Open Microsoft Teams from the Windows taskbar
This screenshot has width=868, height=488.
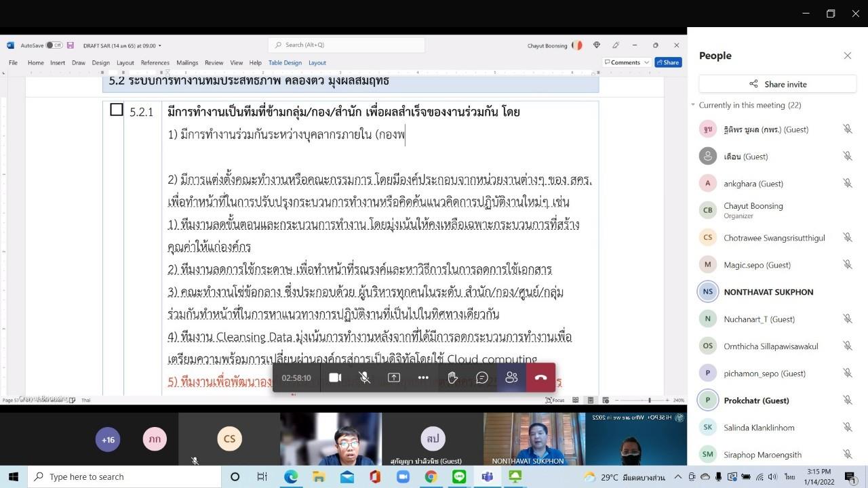487,476
